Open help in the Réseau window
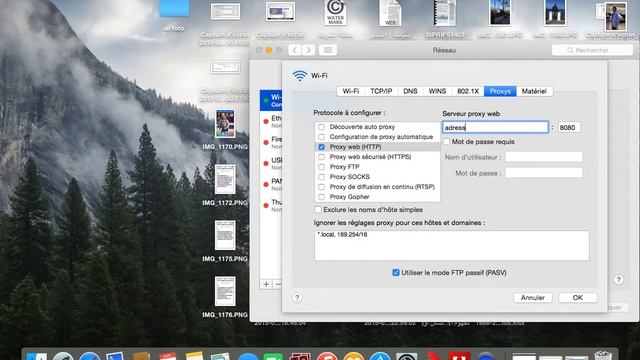Screen dimensions: 640x360 (x=619, y=280)
